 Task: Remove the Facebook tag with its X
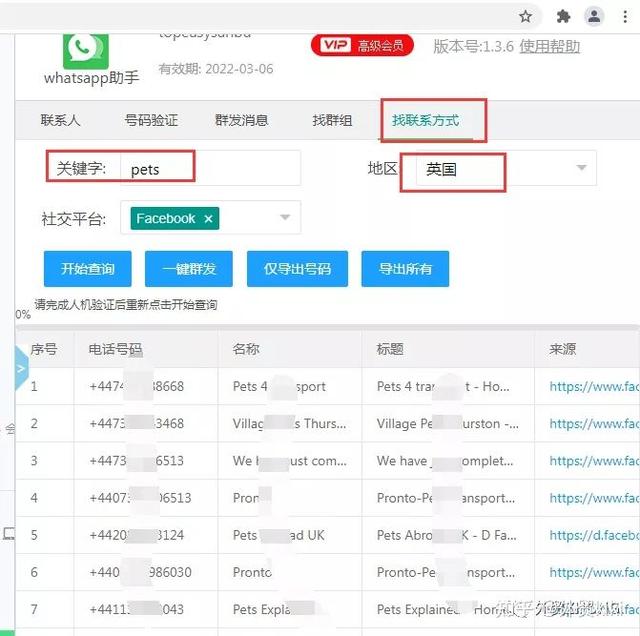click(208, 218)
